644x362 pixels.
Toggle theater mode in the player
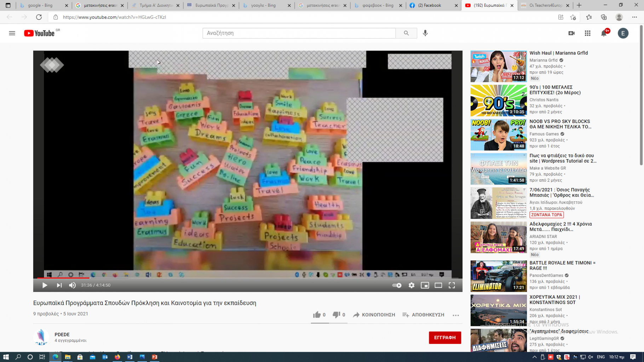[x=438, y=285]
